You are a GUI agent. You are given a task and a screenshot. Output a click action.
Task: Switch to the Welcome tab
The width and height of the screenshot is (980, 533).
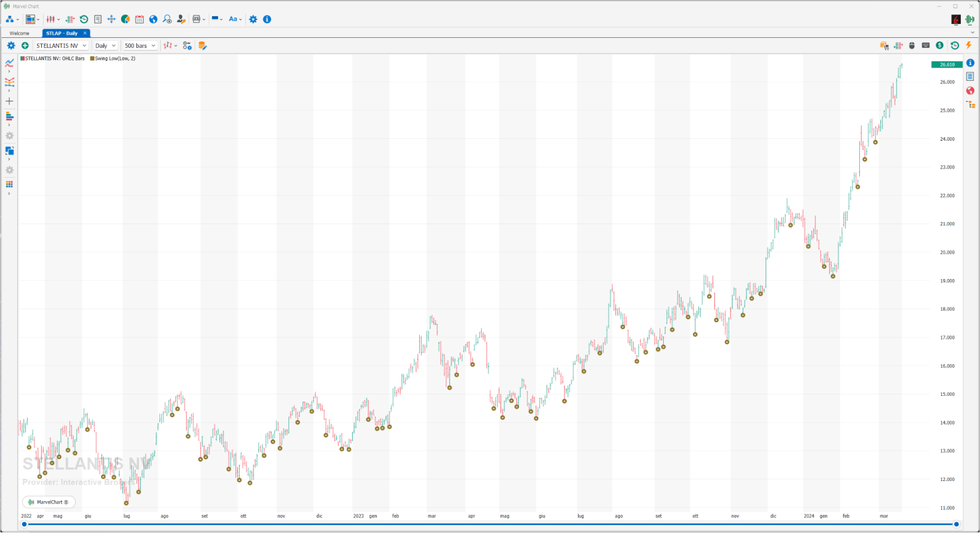(20, 33)
